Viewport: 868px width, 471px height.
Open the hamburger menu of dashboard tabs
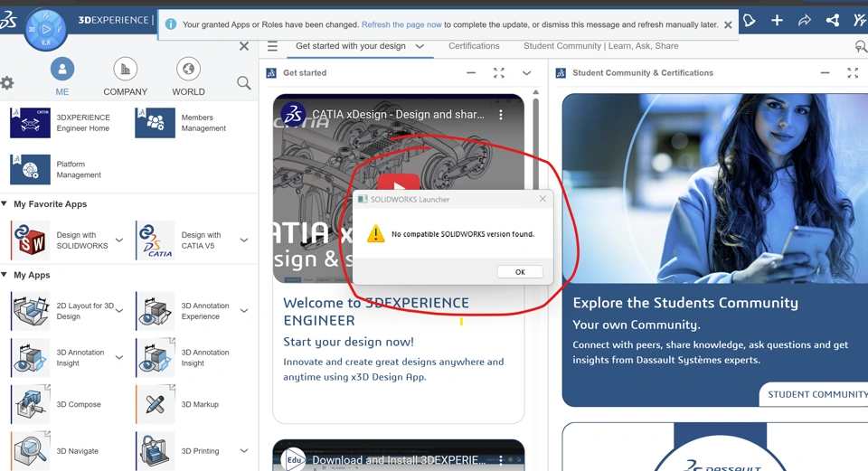272,46
